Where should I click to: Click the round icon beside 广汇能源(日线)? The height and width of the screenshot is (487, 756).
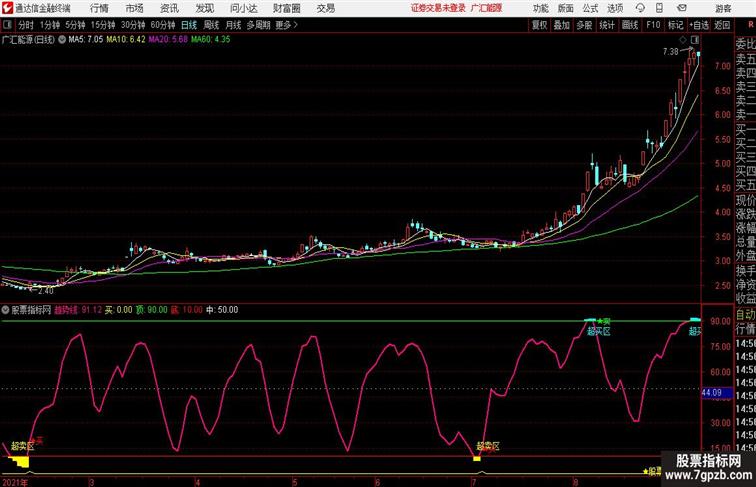pyautogui.click(x=62, y=40)
